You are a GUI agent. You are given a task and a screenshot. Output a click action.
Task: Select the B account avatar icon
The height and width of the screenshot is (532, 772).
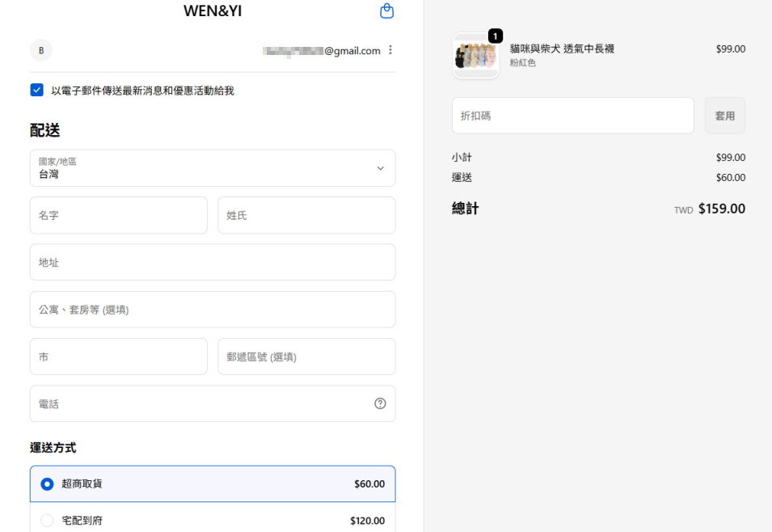[40, 50]
